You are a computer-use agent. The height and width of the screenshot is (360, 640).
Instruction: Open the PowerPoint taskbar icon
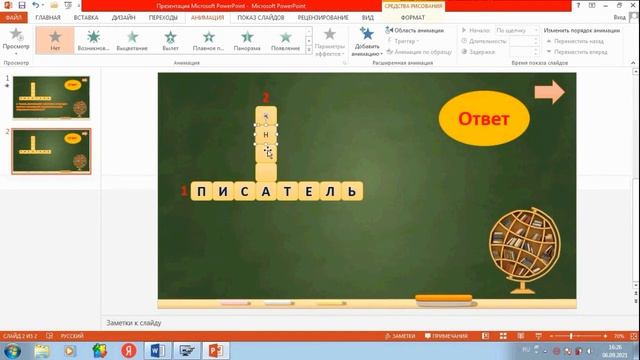tap(216, 351)
